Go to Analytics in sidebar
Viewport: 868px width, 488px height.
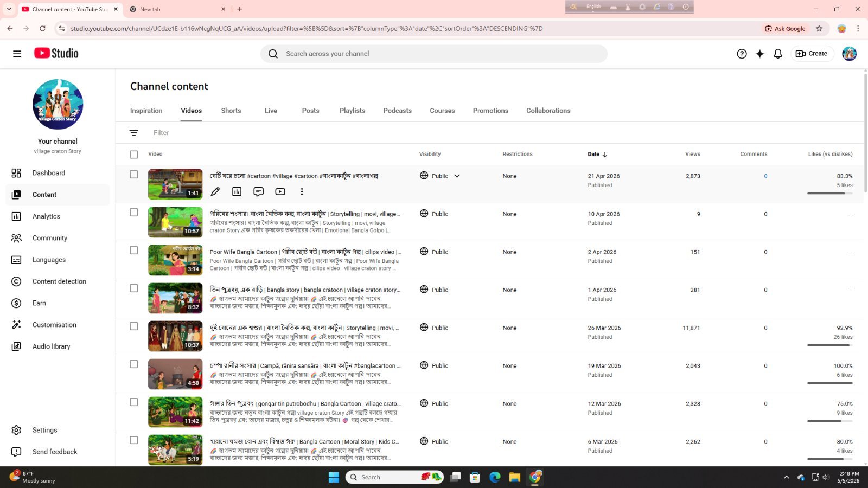[x=58, y=216]
